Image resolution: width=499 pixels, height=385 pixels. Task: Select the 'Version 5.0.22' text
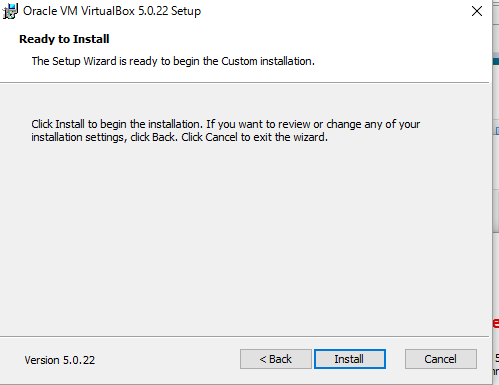[60, 360]
